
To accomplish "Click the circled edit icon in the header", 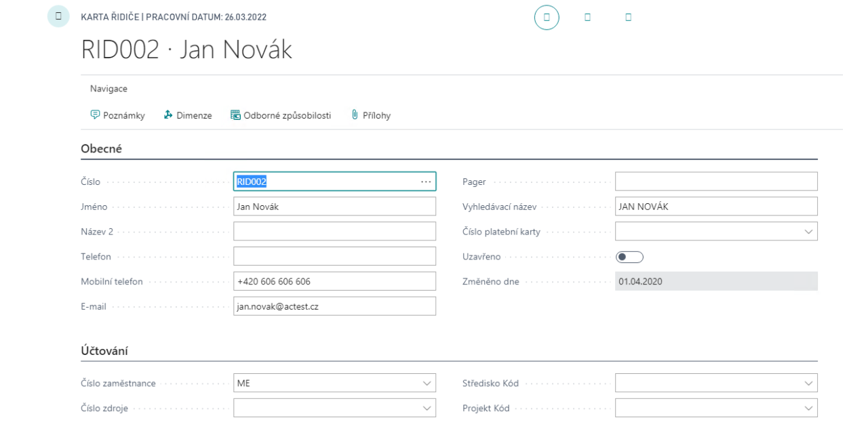I will [x=547, y=17].
